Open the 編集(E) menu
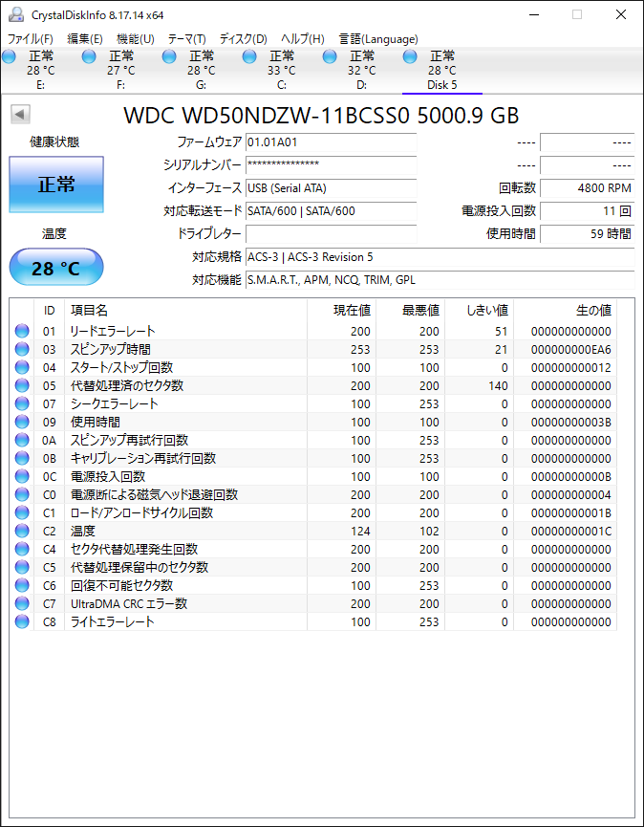Viewport: 644px width, 827px height. coord(85,39)
